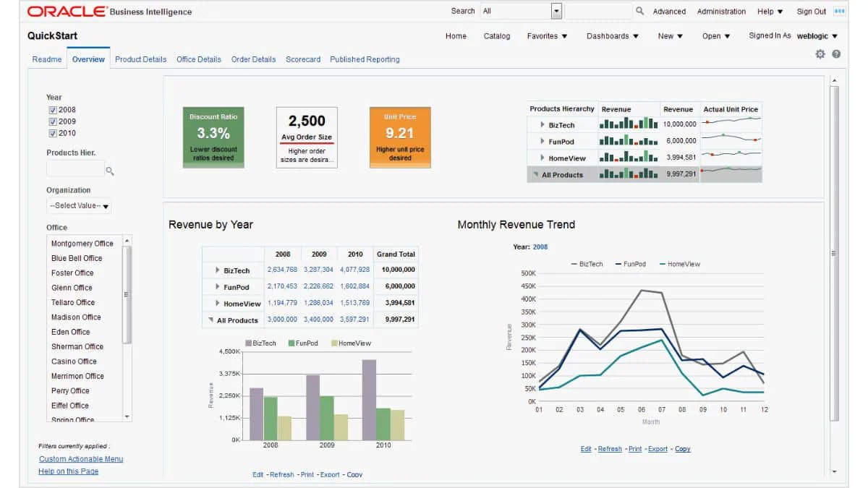Click the FunPod legend swatch in bar chart

292,343
